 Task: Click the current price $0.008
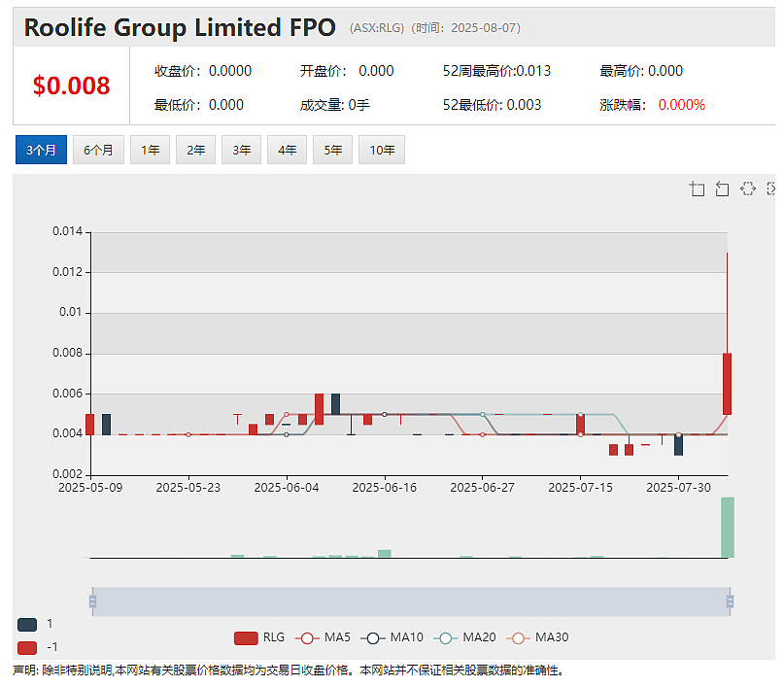[x=72, y=86]
